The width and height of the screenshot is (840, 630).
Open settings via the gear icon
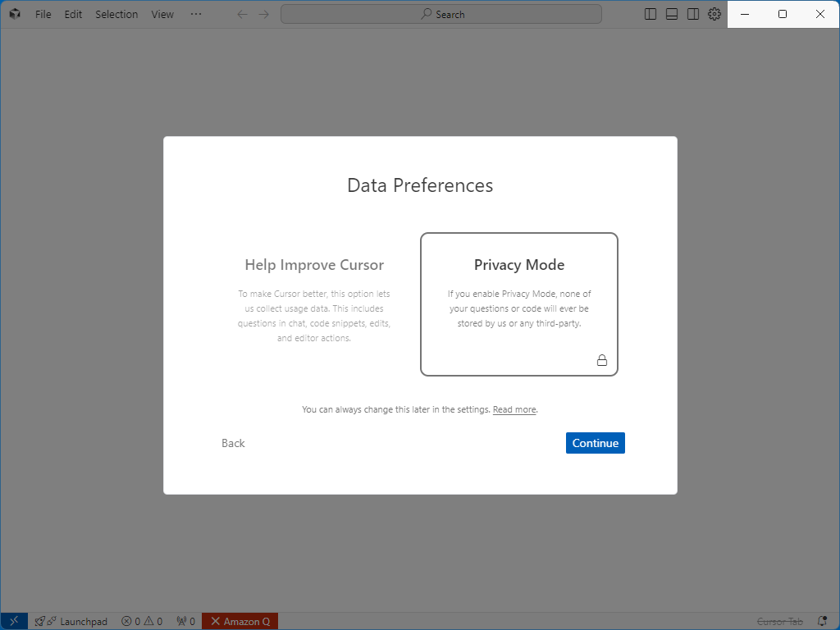pos(714,14)
